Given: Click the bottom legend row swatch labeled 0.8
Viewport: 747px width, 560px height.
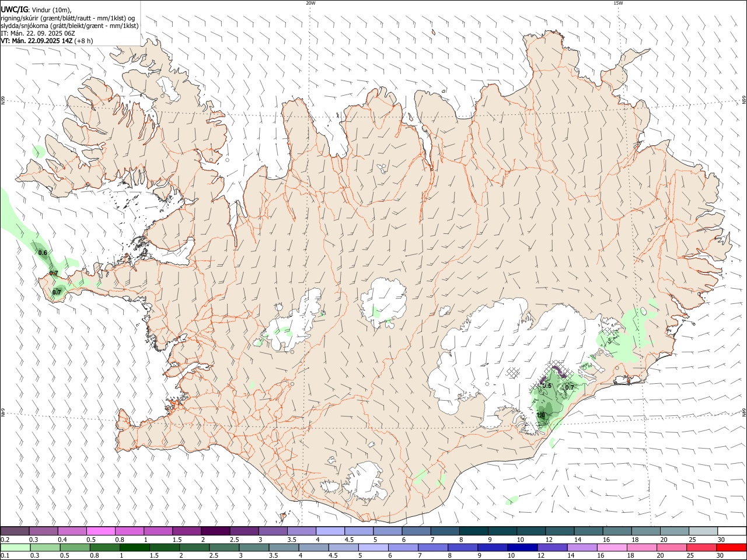Looking at the screenshot, I should pos(105,547).
